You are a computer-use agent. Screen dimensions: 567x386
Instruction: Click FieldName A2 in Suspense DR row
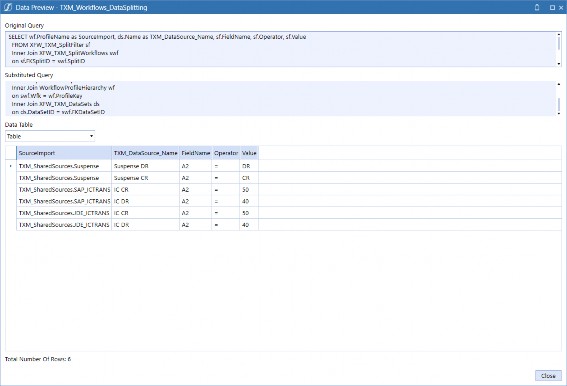tap(196, 166)
